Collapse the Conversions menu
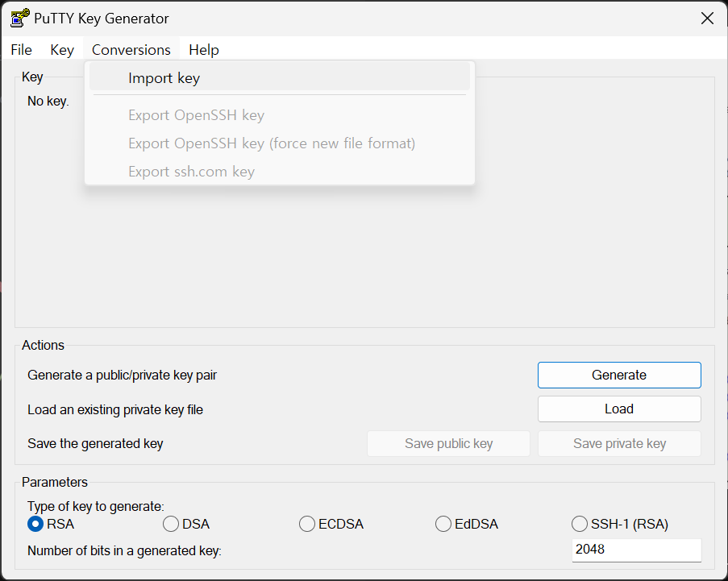The width and height of the screenshot is (728, 581). (131, 50)
